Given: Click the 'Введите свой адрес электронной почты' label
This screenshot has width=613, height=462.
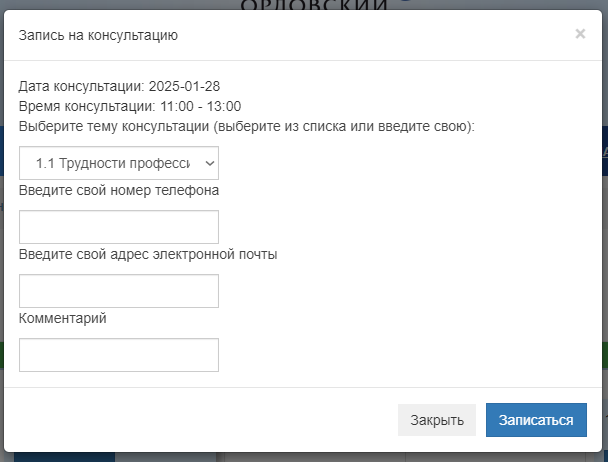Looking at the screenshot, I should pyautogui.click(x=148, y=254).
